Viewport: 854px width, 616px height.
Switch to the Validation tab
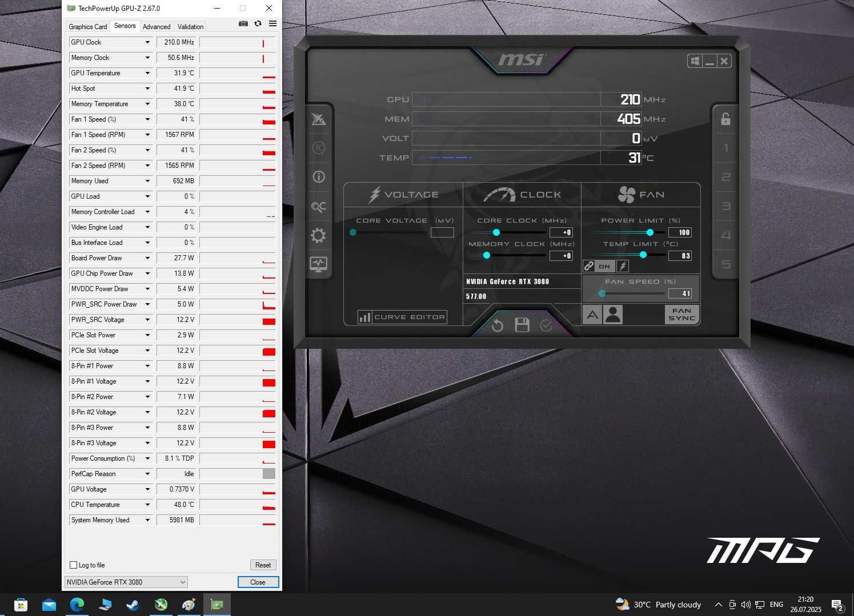190,27
